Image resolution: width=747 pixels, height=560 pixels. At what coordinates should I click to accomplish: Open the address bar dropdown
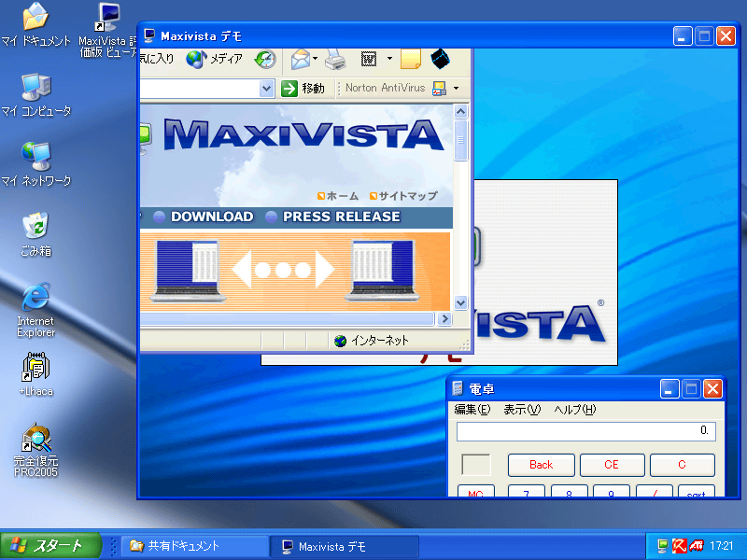point(266,89)
